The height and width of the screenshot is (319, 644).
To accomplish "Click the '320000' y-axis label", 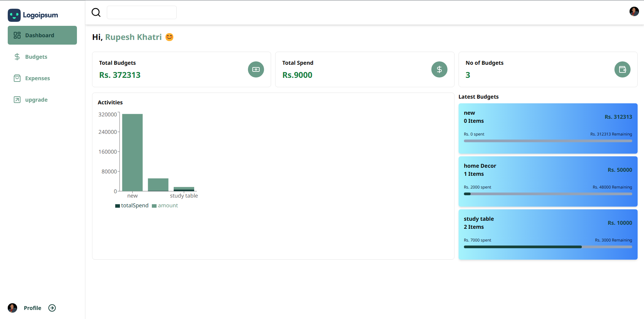I will pyautogui.click(x=108, y=114).
